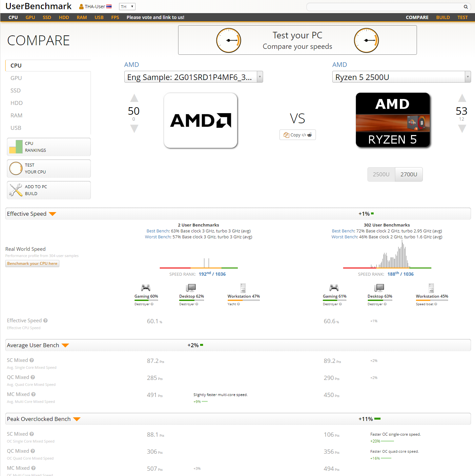Click help icon next to Effective Speed
Screen dimensions: 475x476
click(46, 321)
